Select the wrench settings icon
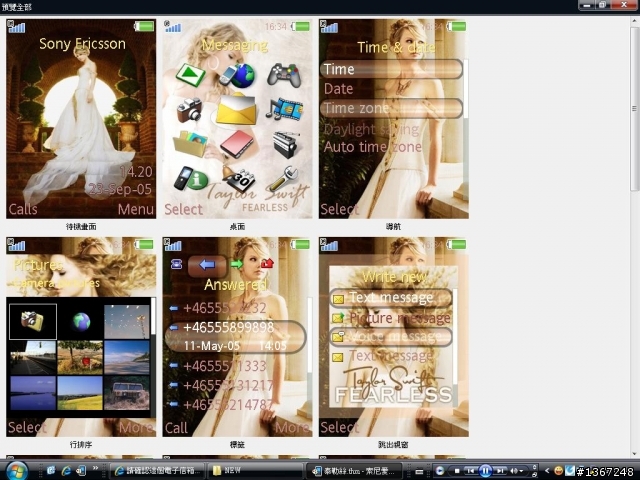This screenshot has height=480, width=640. pos(284,178)
